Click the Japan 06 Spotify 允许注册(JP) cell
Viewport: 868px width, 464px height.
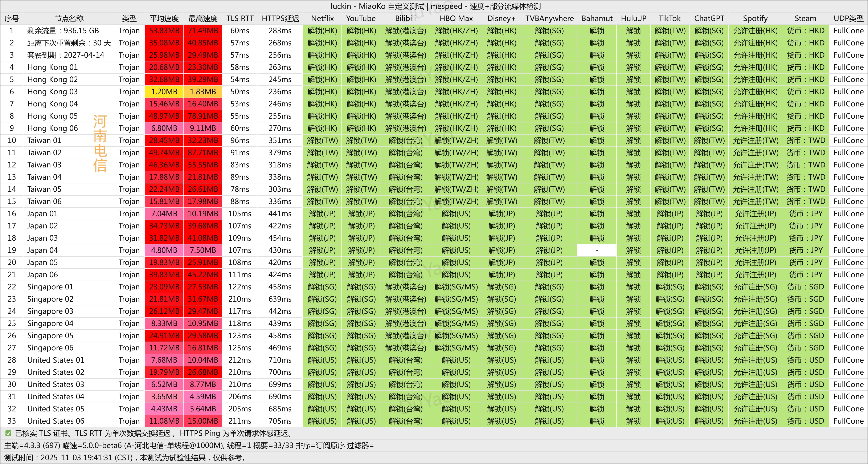pyautogui.click(x=755, y=275)
